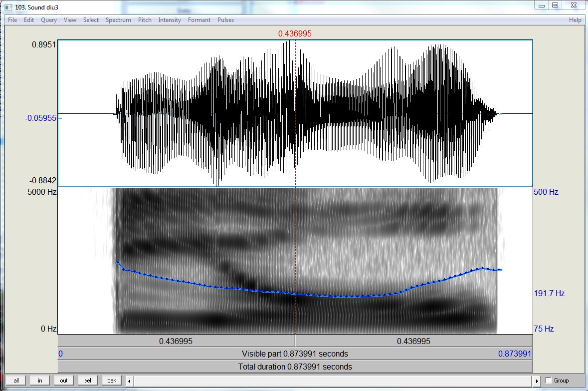Click the right scroll arrow
The height and width of the screenshot is (391, 588).
tap(537, 381)
